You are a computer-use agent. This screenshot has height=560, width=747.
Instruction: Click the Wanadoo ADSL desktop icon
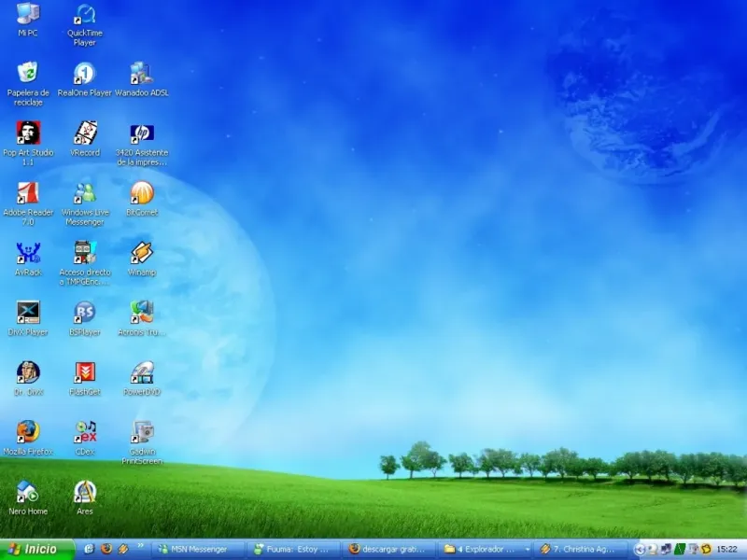(x=142, y=79)
